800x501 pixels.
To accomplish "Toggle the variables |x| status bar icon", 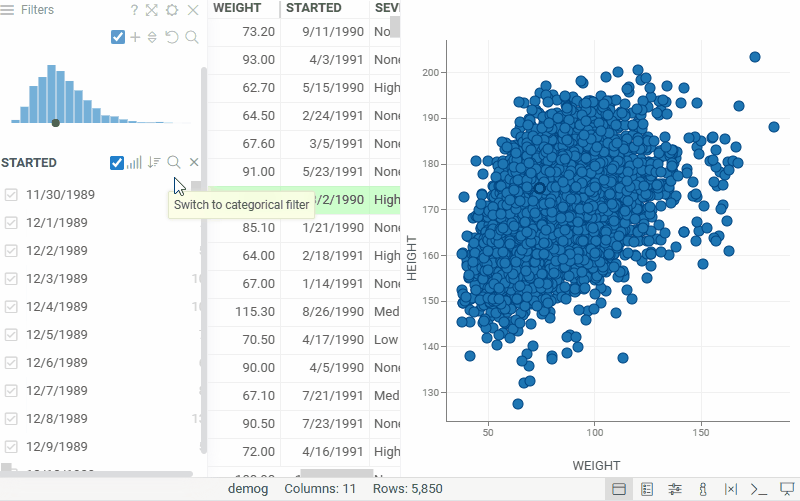I will pos(731,489).
